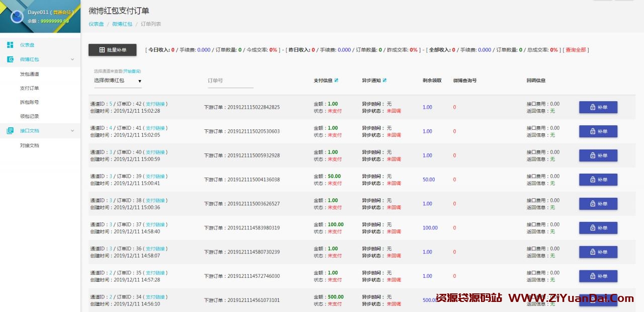The width and height of the screenshot is (644, 312).
Task: Open 支付链接 for order ID 41
Action: click(x=155, y=128)
